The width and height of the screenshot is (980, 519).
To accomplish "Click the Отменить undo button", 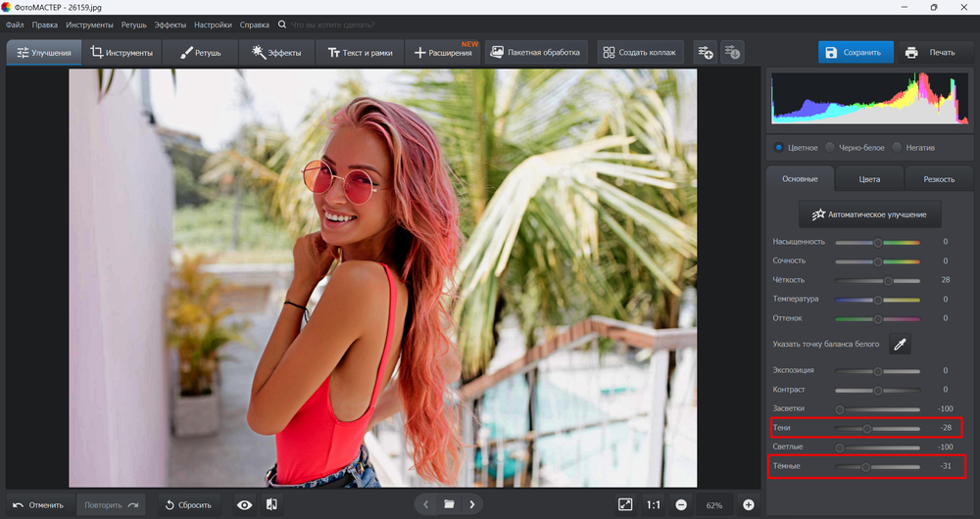I will click(x=39, y=504).
